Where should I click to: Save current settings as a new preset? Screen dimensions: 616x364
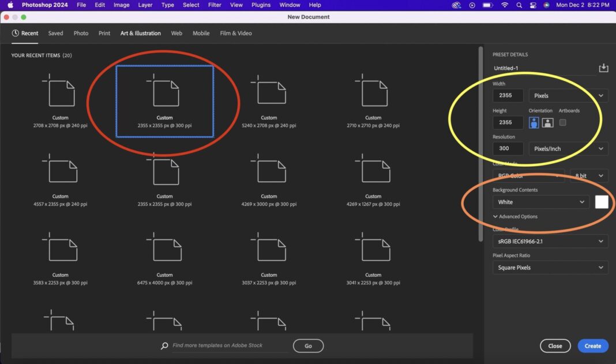(603, 67)
